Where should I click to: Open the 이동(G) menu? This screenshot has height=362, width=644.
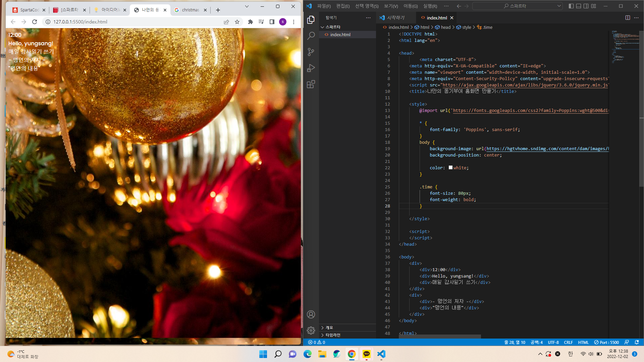[x=411, y=6]
